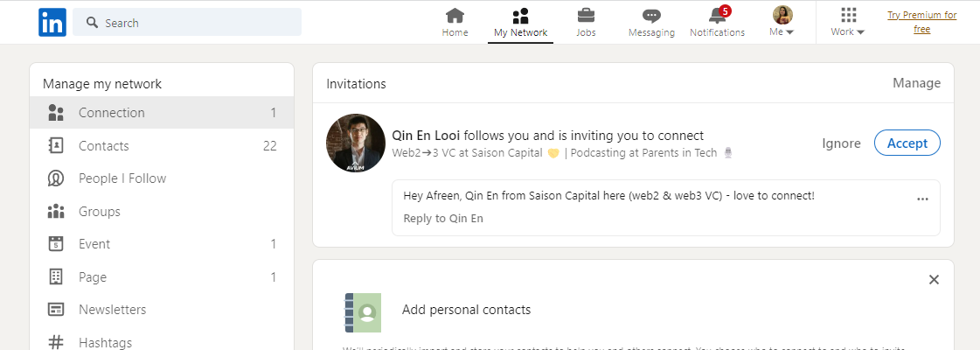
Task: Open Contacts in the sidebar
Action: tap(103, 146)
